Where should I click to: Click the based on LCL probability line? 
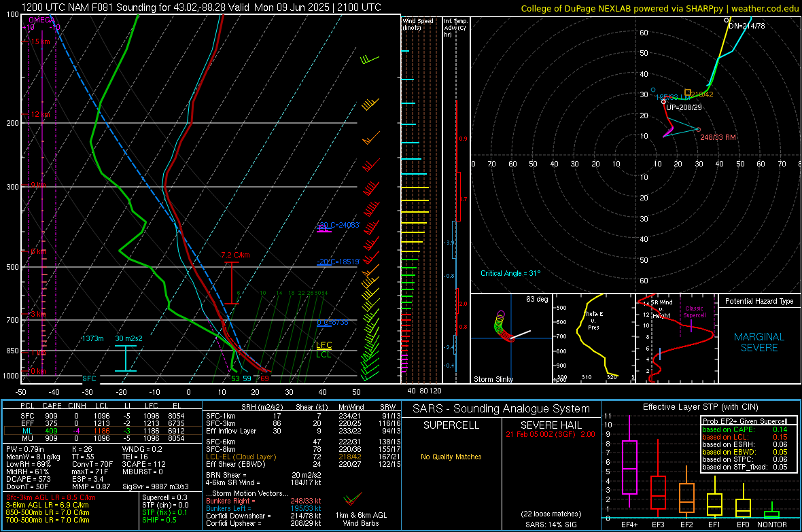coord(745,437)
